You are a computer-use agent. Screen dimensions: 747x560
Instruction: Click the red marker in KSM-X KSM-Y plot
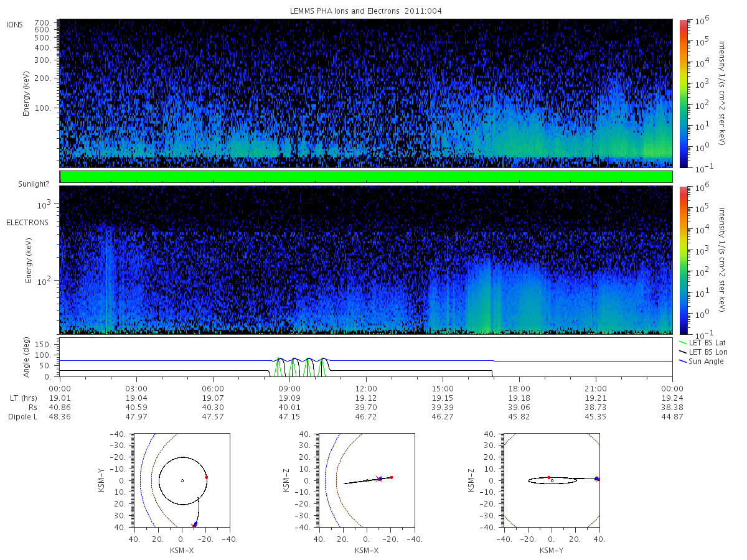tap(206, 477)
